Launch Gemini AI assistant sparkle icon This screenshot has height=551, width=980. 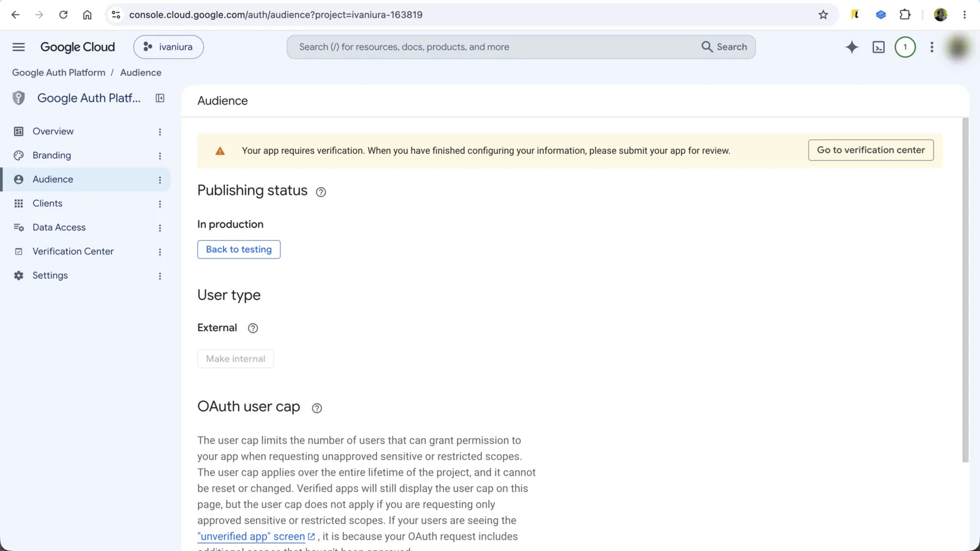point(851,47)
